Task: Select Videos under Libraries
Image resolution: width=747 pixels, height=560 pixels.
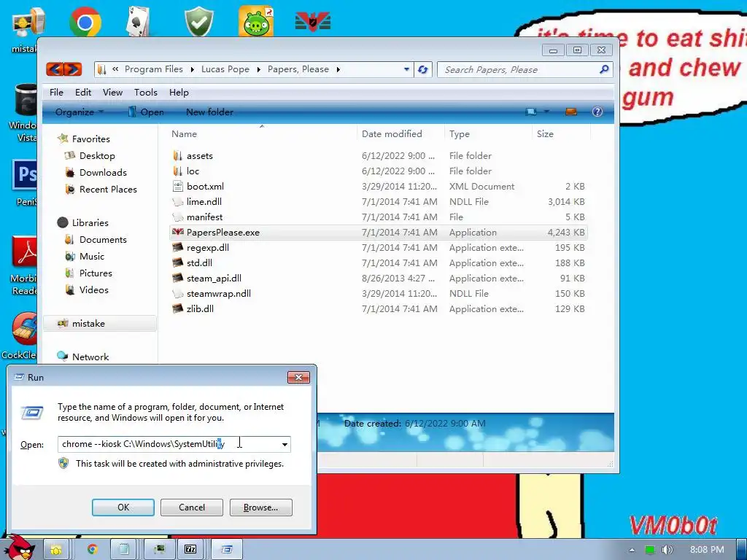Action: pyautogui.click(x=93, y=289)
